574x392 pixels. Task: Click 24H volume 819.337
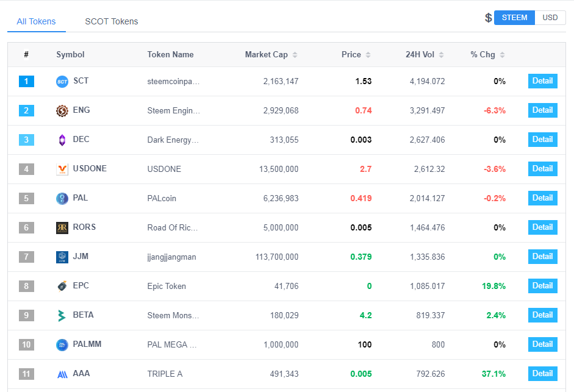click(431, 316)
